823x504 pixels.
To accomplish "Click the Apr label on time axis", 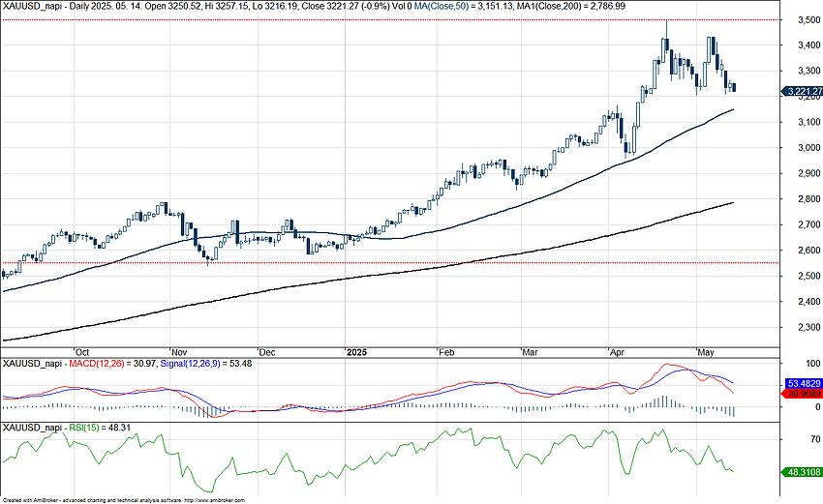I will 618,352.
